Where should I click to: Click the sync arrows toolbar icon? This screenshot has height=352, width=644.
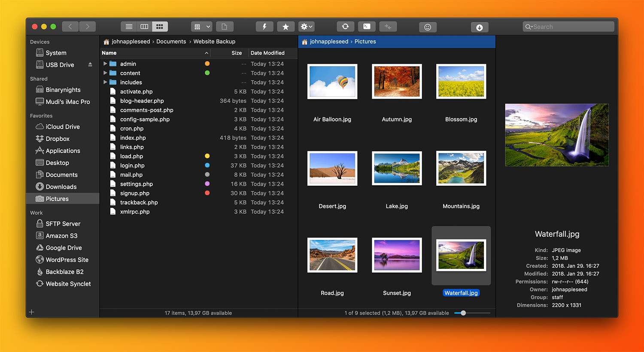[x=345, y=27]
